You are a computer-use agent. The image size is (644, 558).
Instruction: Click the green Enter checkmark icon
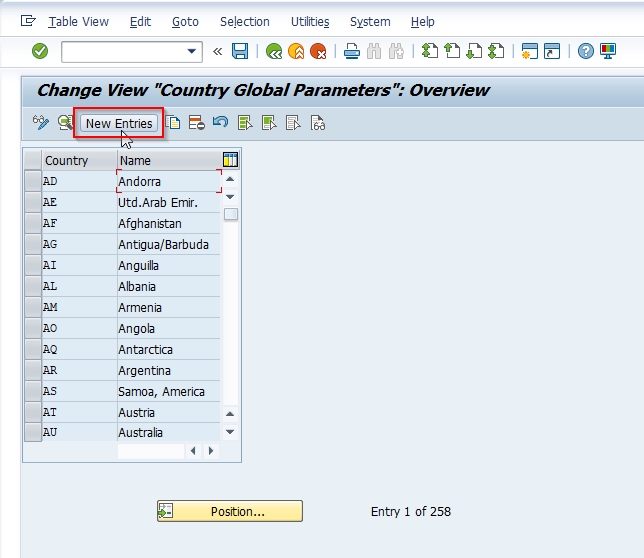click(x=40, y=51)
